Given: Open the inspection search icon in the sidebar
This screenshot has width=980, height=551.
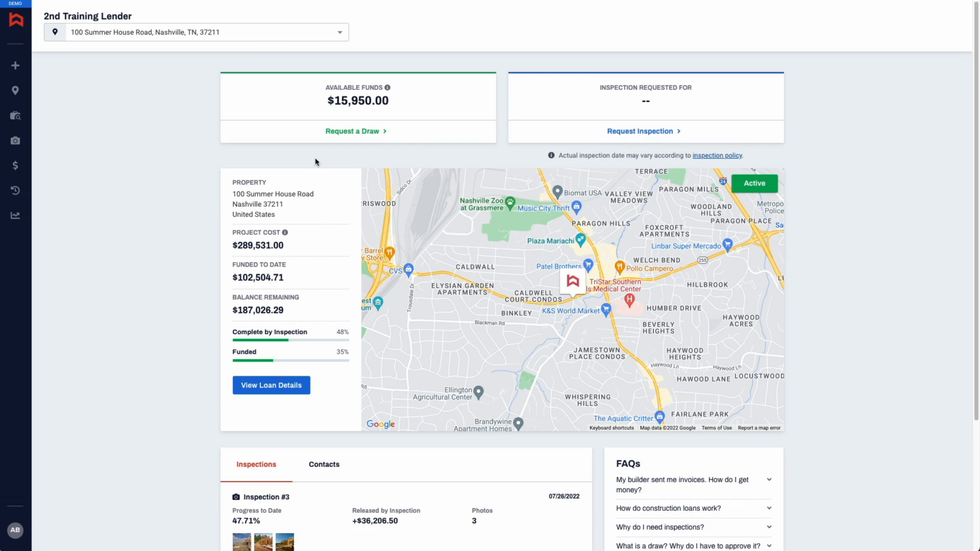Looking at the screenshot, I should [15, 115].
